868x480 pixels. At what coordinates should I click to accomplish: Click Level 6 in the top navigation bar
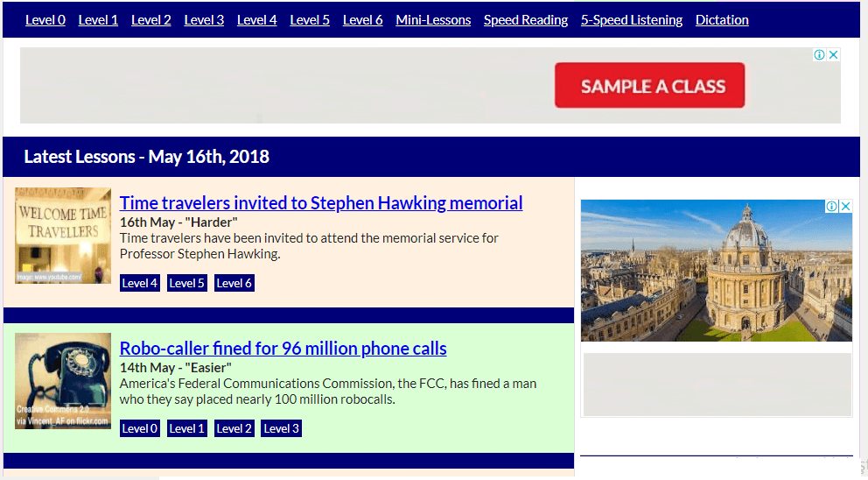pos(362,20)
